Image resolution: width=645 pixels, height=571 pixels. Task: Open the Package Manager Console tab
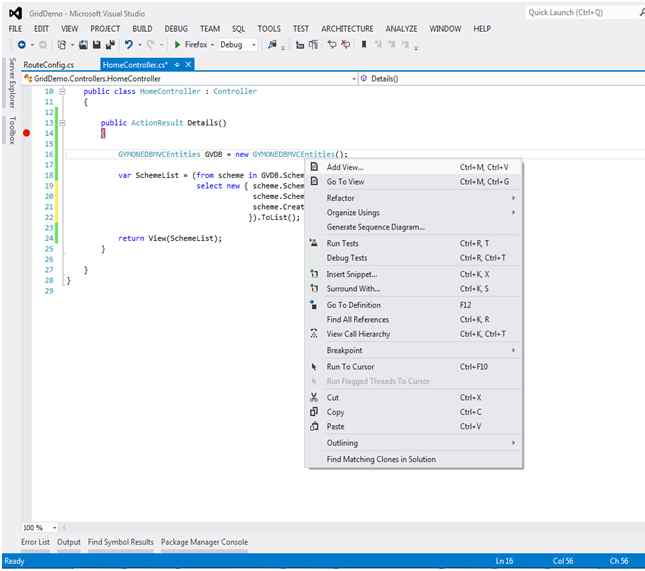(204, 542)
